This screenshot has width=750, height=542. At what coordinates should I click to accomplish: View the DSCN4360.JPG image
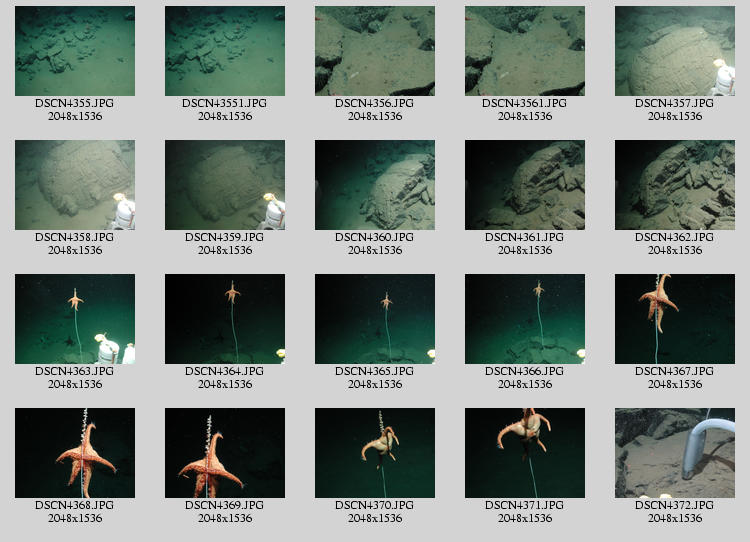[375, 185]
